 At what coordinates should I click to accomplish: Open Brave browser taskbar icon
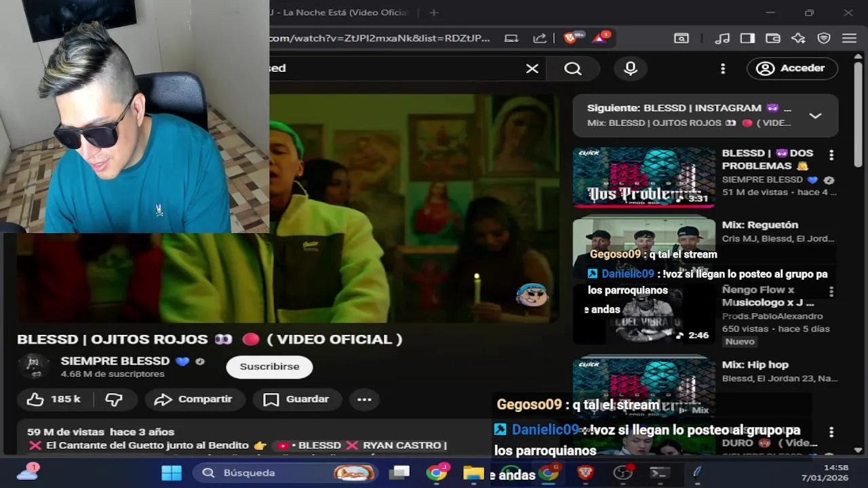586,472
